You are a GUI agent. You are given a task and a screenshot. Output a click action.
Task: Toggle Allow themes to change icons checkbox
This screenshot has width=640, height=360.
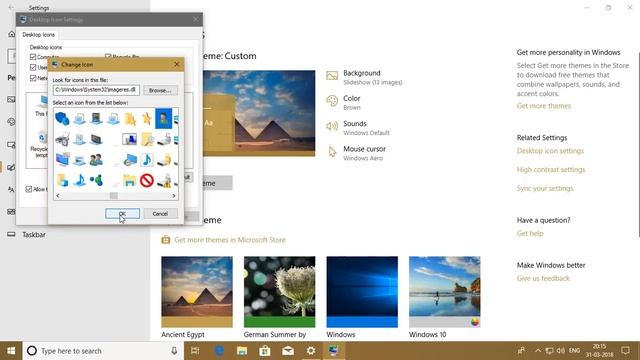point(29,189)
